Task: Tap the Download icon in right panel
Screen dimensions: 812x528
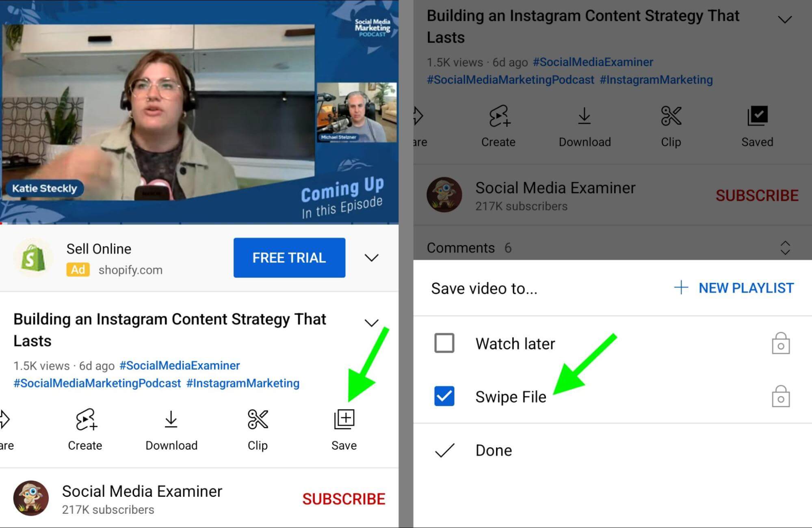Action: tap(585, 116)
